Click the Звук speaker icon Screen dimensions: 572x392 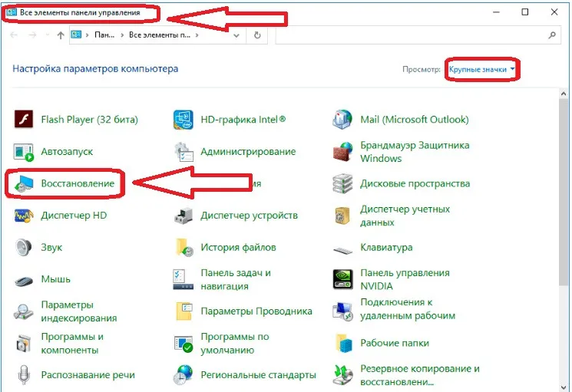(x=24, y=248)
